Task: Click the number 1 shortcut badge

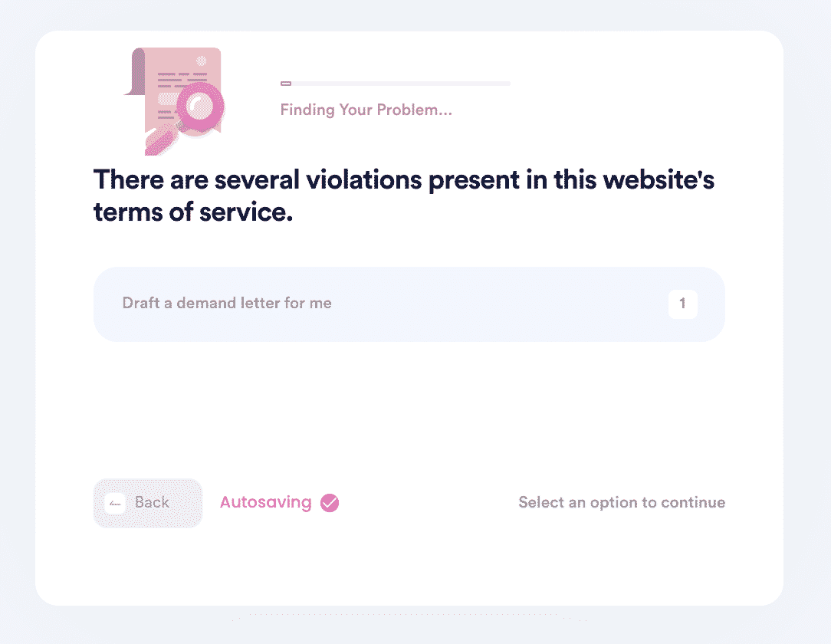Action: coord(682,304)
